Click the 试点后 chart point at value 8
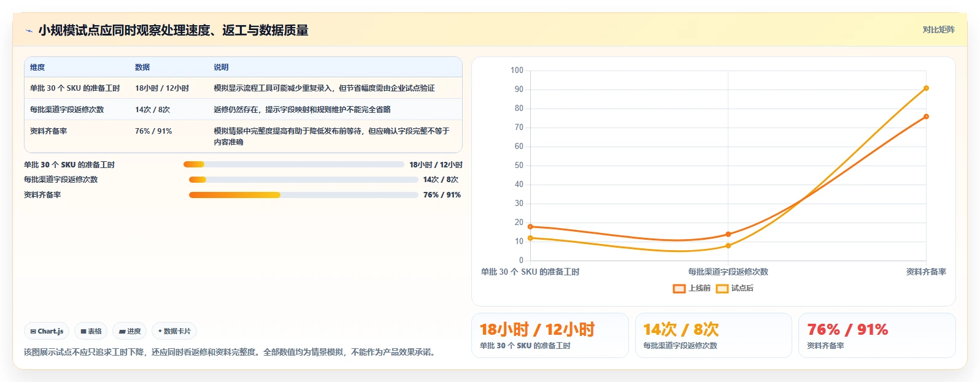The image size is (980, 382). coord(728,246)
